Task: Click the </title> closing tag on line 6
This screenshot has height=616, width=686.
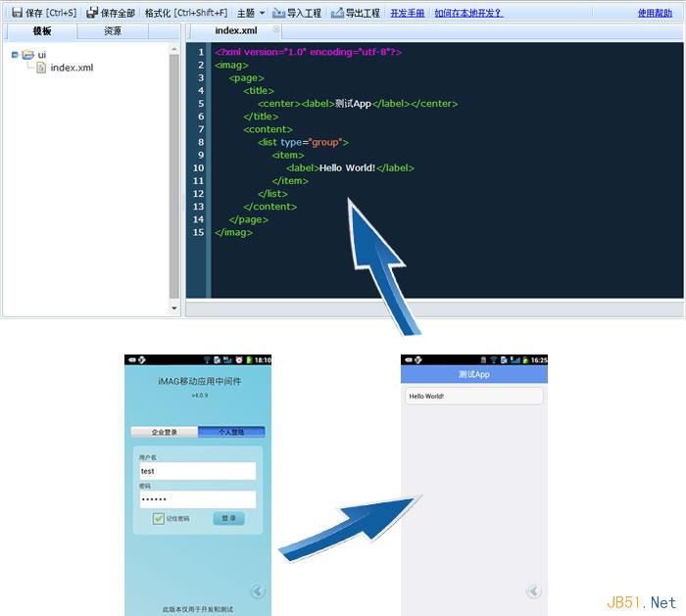Action: point(261,117)
